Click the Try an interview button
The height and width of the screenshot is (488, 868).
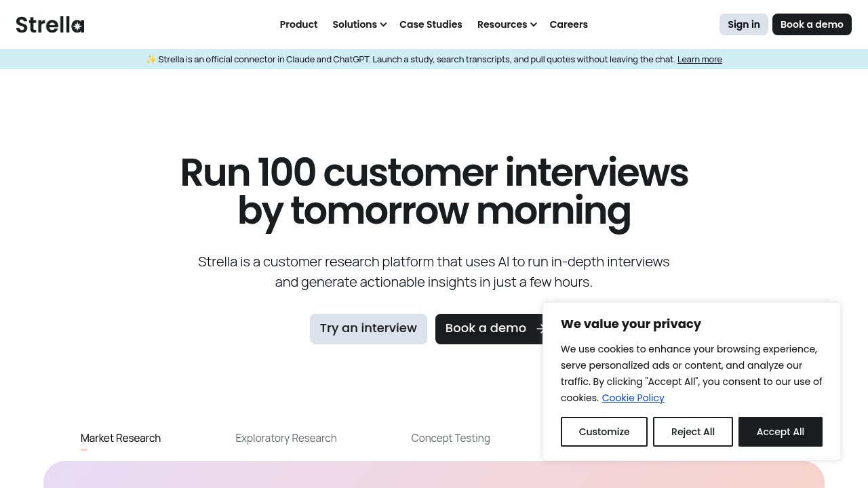point(368,329)
